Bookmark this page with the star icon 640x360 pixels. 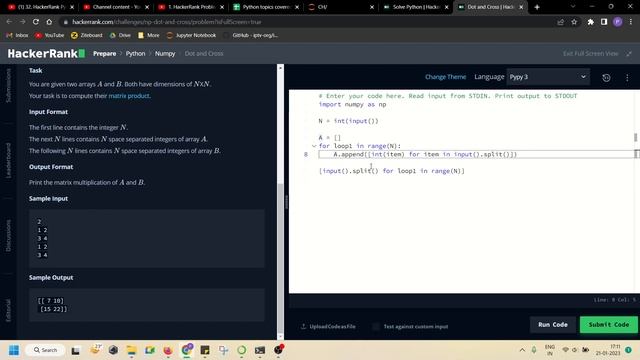(574, 22)
